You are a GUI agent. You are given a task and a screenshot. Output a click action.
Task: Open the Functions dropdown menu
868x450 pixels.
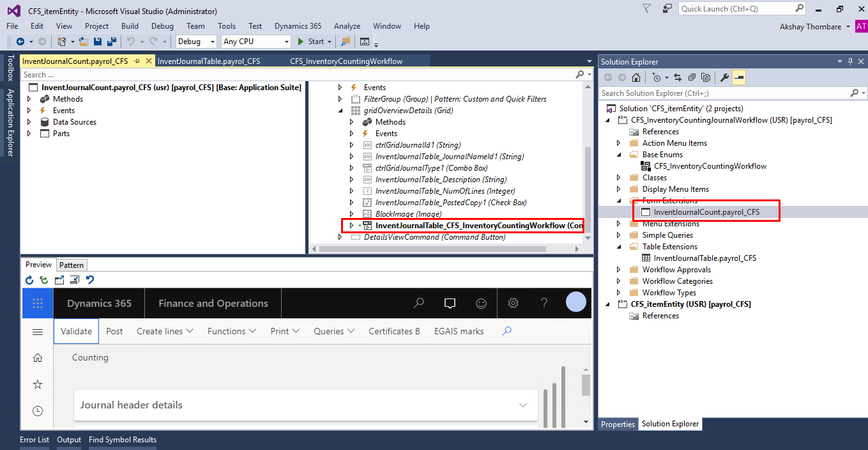232,331
